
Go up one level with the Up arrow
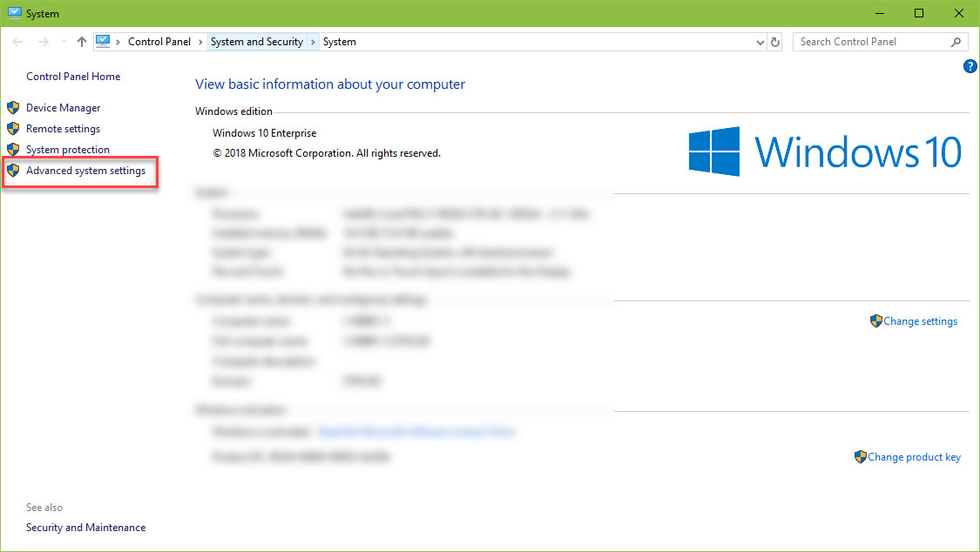coord(82,42)
